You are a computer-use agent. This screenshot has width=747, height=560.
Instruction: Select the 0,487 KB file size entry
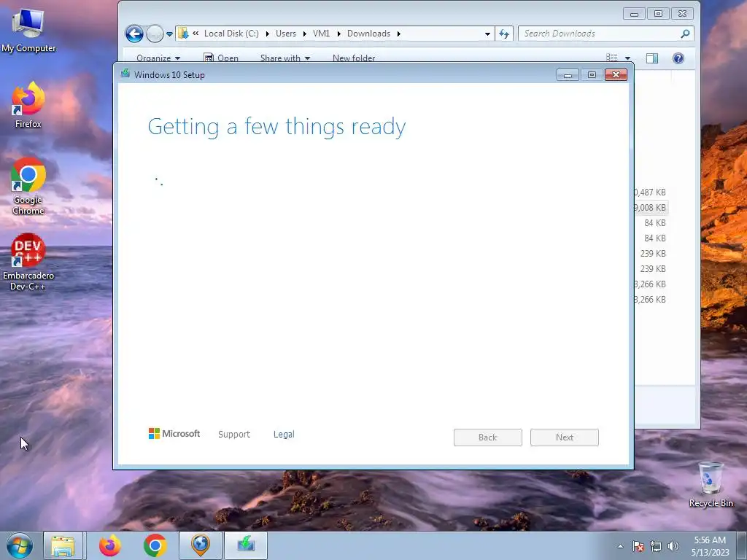(x=650, y=192)
